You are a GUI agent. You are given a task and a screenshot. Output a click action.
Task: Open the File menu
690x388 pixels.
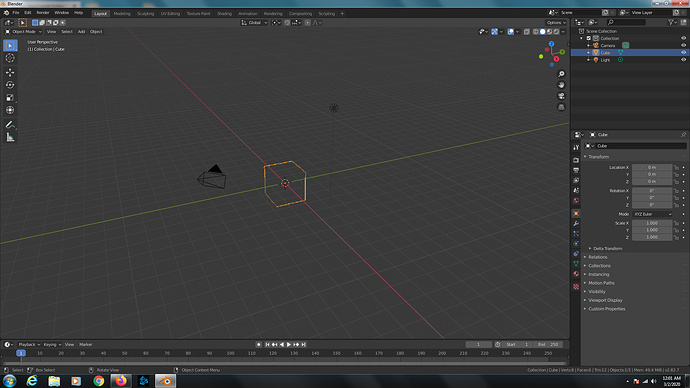(x=16, y=13)
